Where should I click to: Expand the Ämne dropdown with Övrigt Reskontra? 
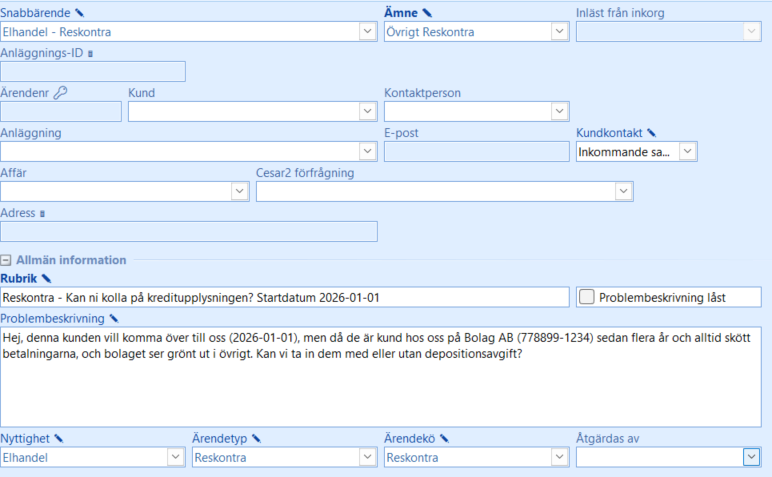point(559,32)
